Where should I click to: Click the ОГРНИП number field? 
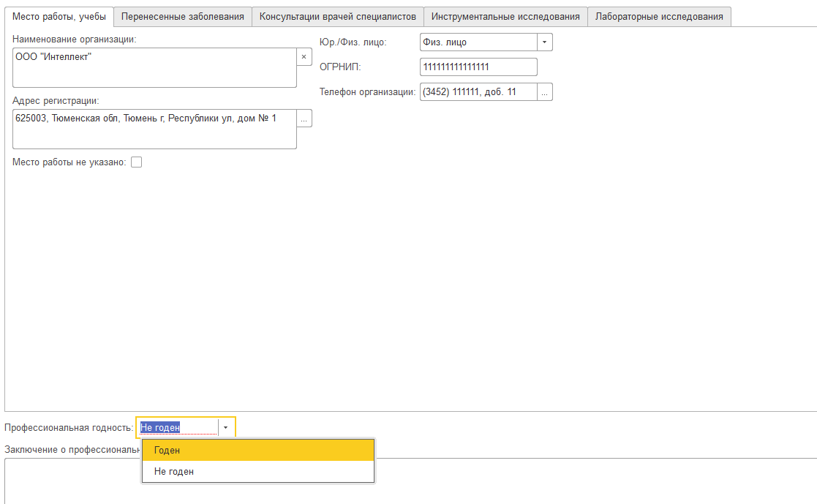pyautogui.click(x=478, y=67)
